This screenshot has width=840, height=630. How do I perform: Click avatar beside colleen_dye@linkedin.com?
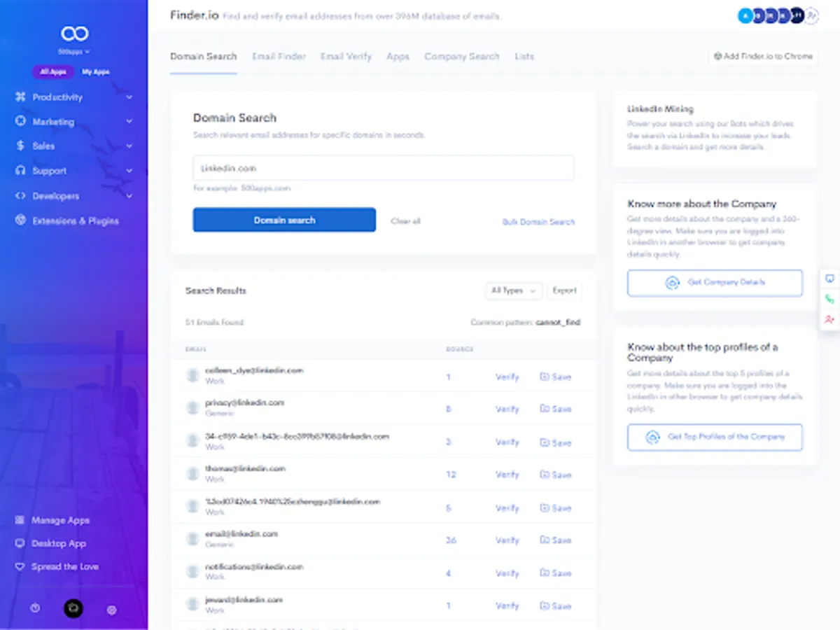click(x=192, y=376)
